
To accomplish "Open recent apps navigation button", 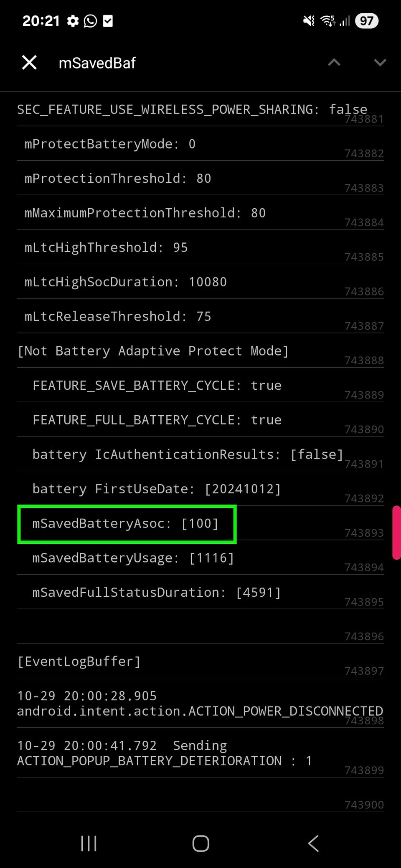I will [x=89, y=843].
